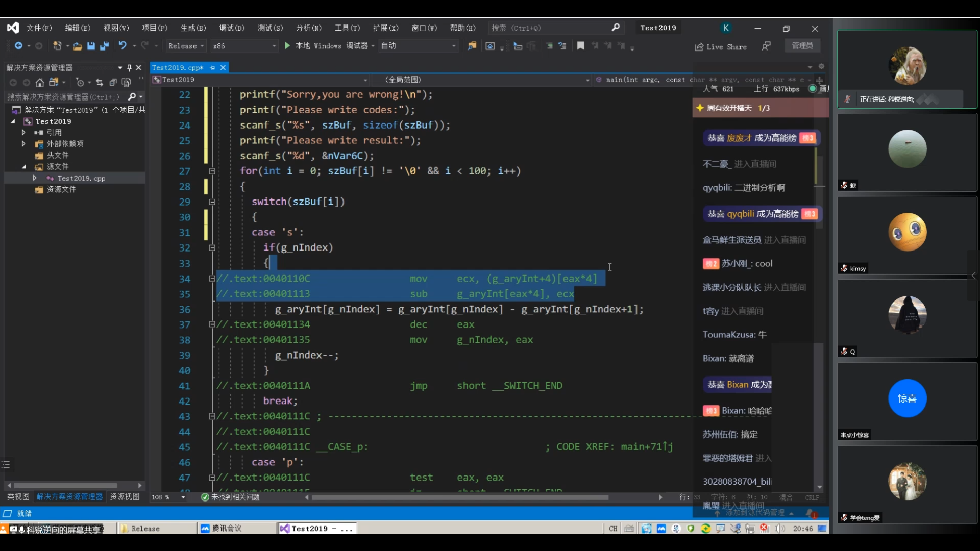This screenshot has height=551, width=980.
Task: Toggle pin on Test2019.cpp tab
Action: 212,67
